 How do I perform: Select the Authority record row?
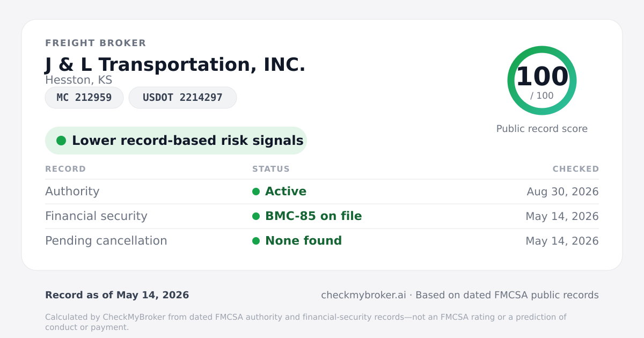(x=322, y=192)
